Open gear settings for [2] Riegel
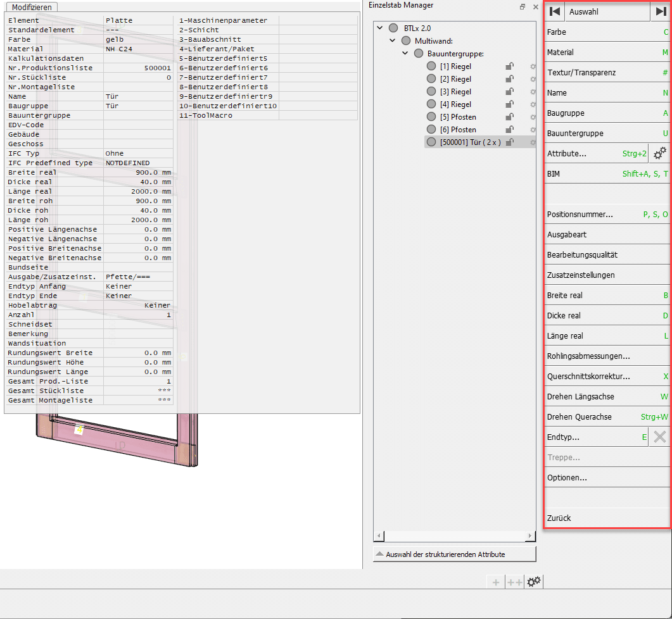672x619 pixels. [533, 79]
